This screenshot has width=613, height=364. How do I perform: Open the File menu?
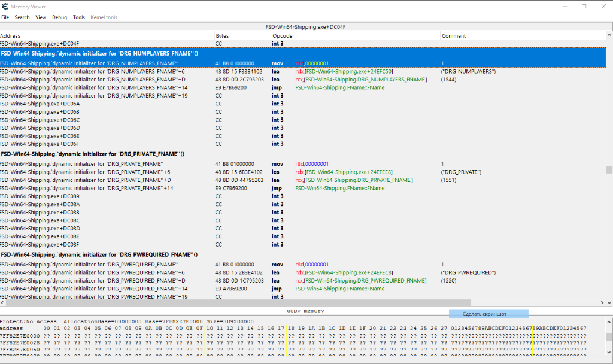pos(5,17)
